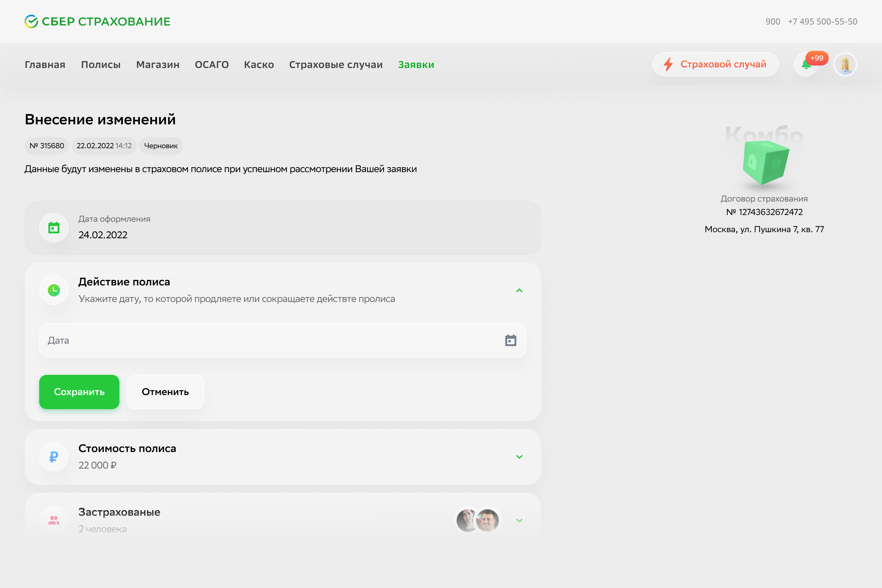Expand the Стоимость полиса section

(519, 457)
